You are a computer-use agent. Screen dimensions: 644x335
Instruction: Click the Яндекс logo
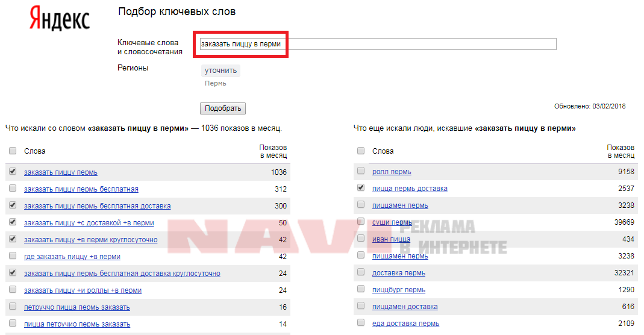point(60,19)
